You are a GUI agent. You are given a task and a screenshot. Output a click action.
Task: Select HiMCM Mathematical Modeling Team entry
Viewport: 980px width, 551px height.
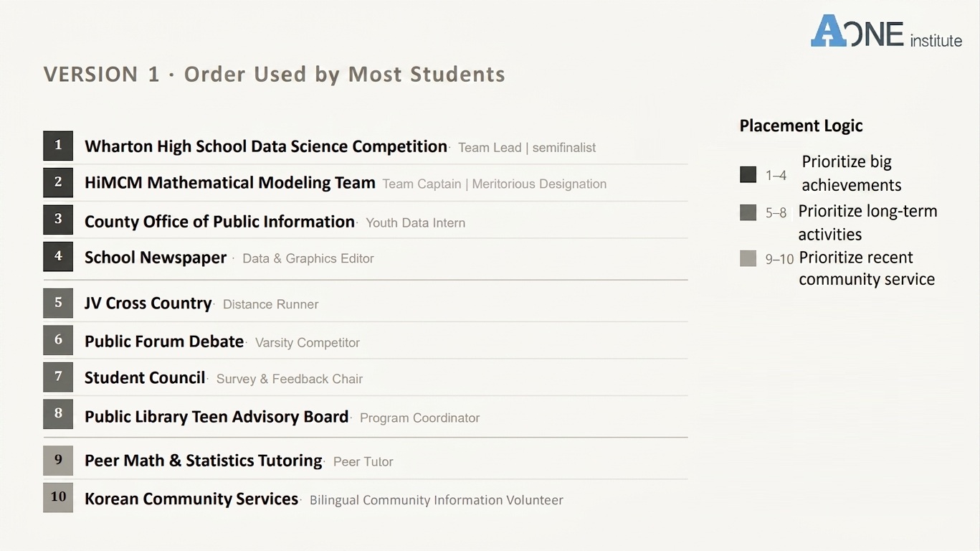pyautogui.click(x=230, y=183)
